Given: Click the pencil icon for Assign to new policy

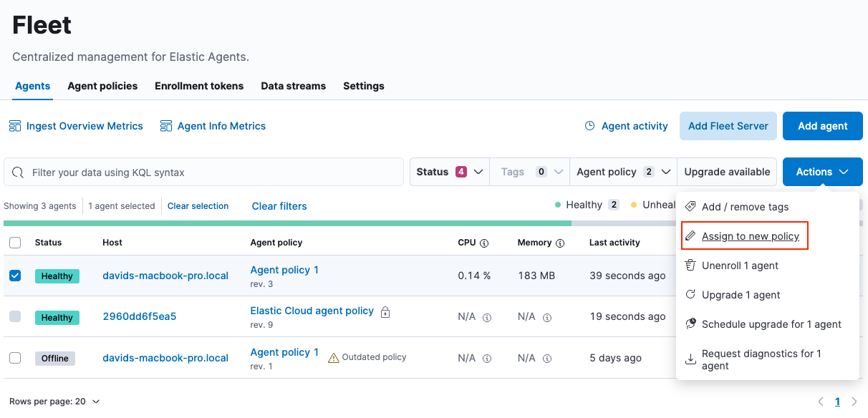Looking at the screenshot, I should (690, 235).
